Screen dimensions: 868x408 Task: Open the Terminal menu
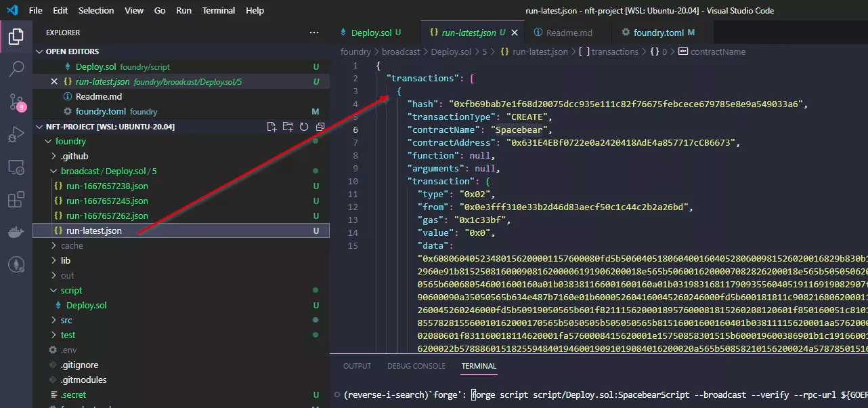pos(219,11)
